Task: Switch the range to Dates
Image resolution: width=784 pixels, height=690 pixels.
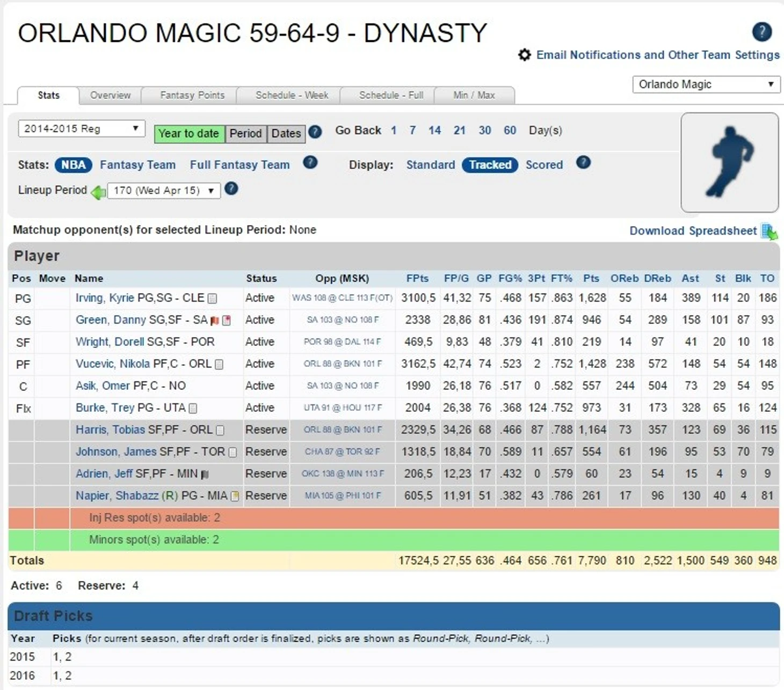Action: coord(286,134)
